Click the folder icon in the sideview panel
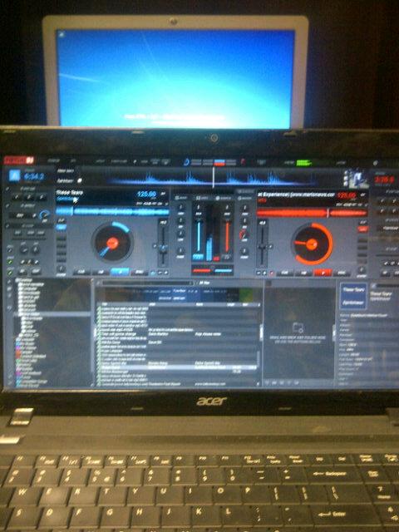Image resolution: width=399 pixels, height=532 pixels. [298, 328]
